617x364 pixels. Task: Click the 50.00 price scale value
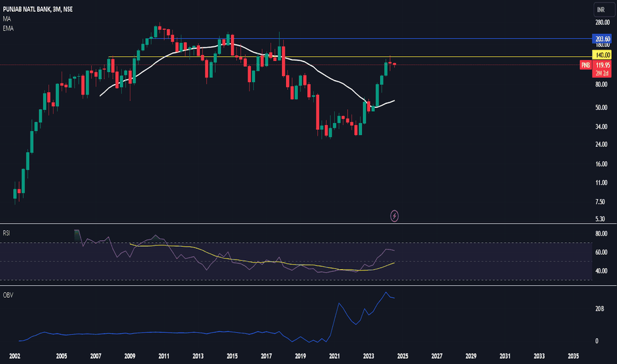pyautogui.click(x=601, y=107)
